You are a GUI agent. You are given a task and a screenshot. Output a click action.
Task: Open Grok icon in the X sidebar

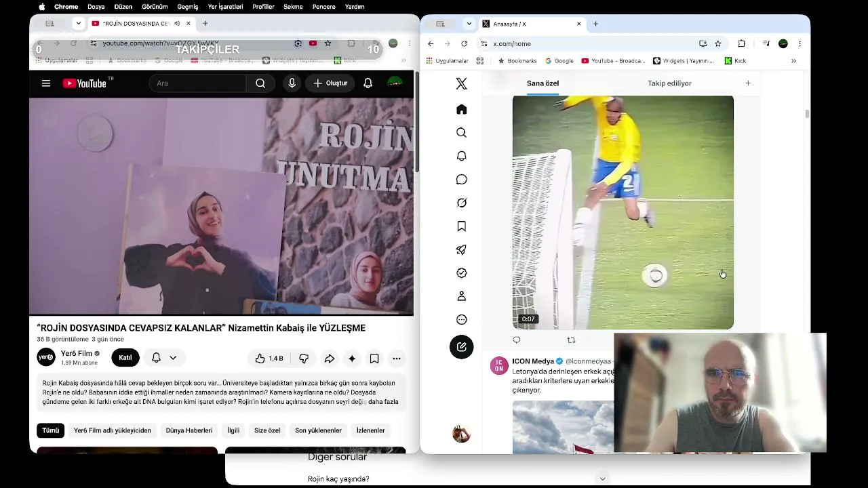(x=461, y=203)
